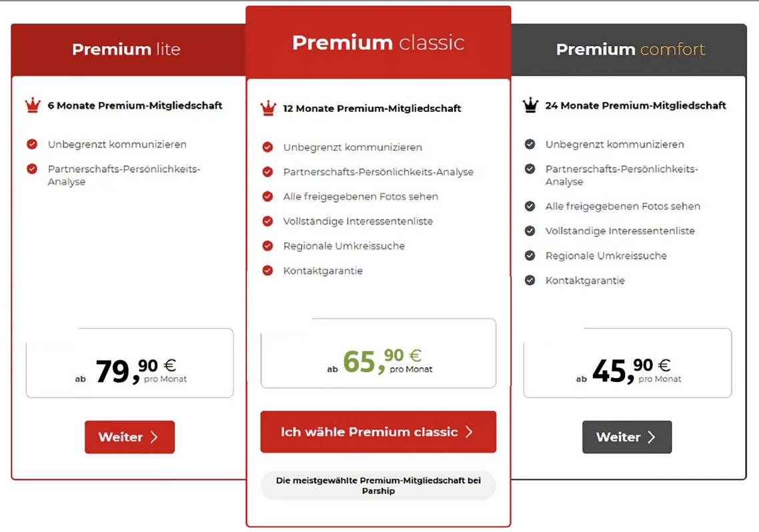Click the chevron arrow in the dark Weiter button
The width and height of the screenshot is (759, 532).
652,437
